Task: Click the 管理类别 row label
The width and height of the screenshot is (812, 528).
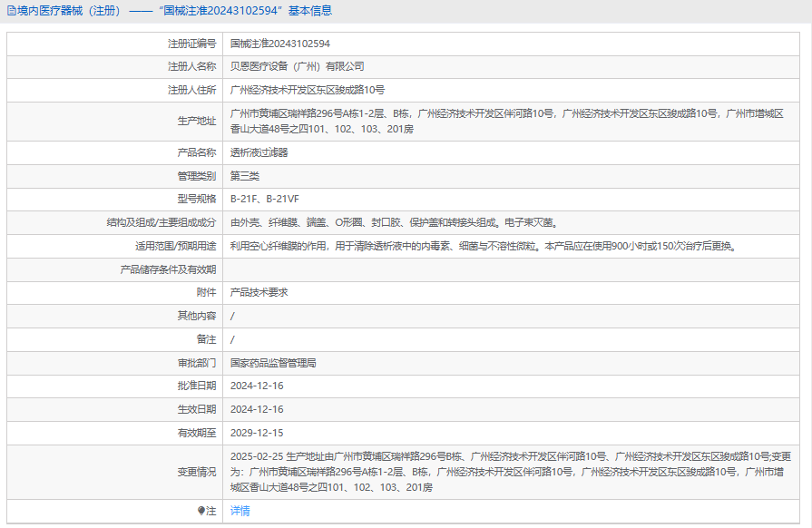Action: click(x=197, y=176)
